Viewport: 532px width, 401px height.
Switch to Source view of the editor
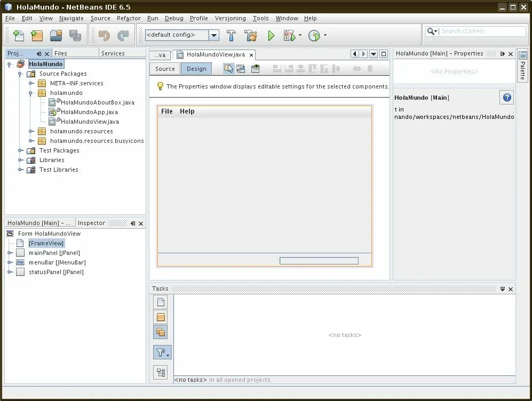[x=165, y=69]
